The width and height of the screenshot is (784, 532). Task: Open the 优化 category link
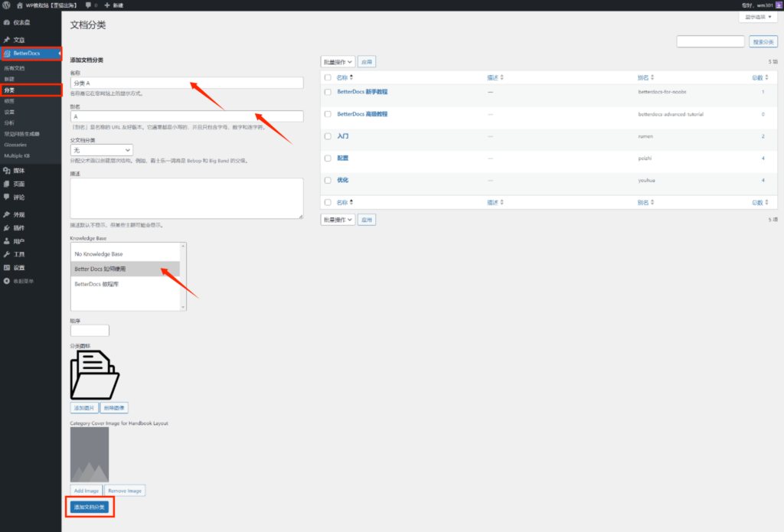[x=342, y=180]
